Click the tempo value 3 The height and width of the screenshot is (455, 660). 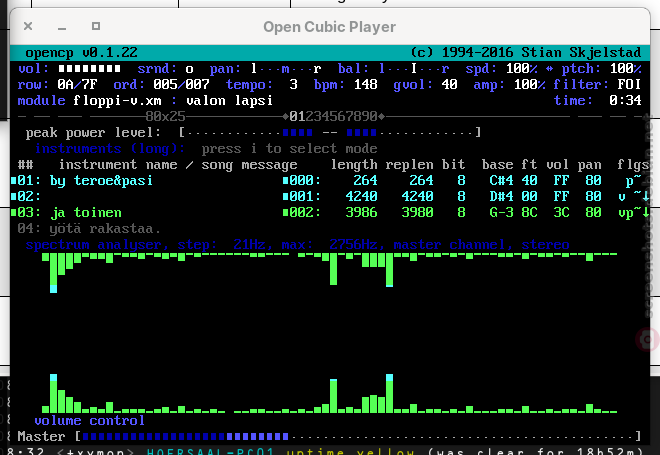coord(293,84)
